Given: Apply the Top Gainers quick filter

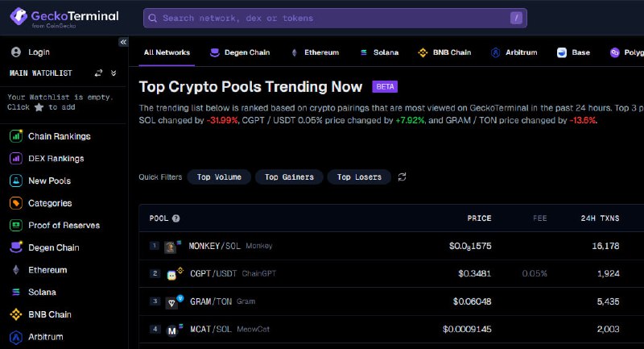Looking at the screenshot, I should click(x=289, y=177).
